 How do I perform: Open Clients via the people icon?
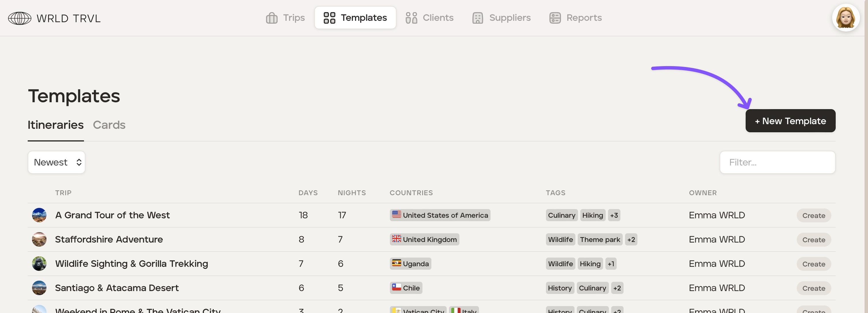pyautogui.click(x=411, y=18)
